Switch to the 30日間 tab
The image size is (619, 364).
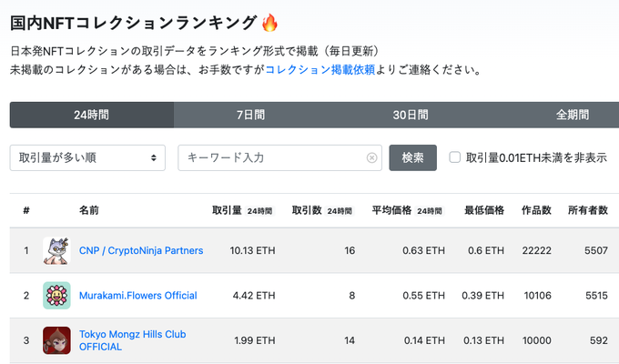click(x=411, y=115)
